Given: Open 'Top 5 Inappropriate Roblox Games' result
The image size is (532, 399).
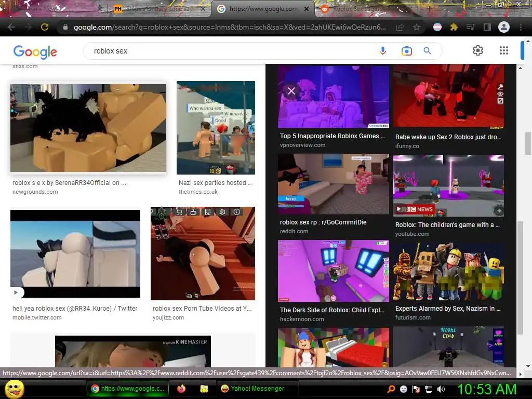Looking at the screenshot, I should click(332, 136).
